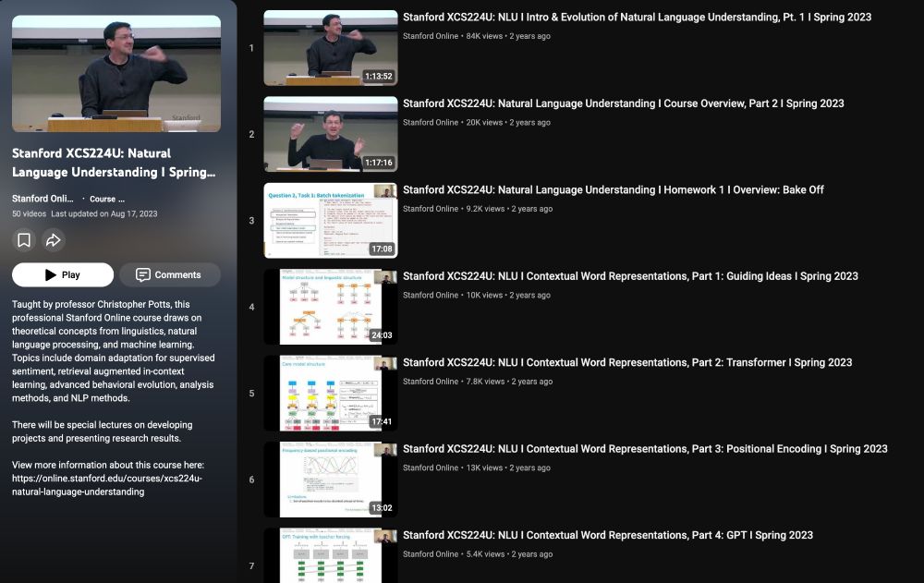Click Stanford Online under the 7.8K views video
Viewport: 924px width, 583px height.
point(431,382)
